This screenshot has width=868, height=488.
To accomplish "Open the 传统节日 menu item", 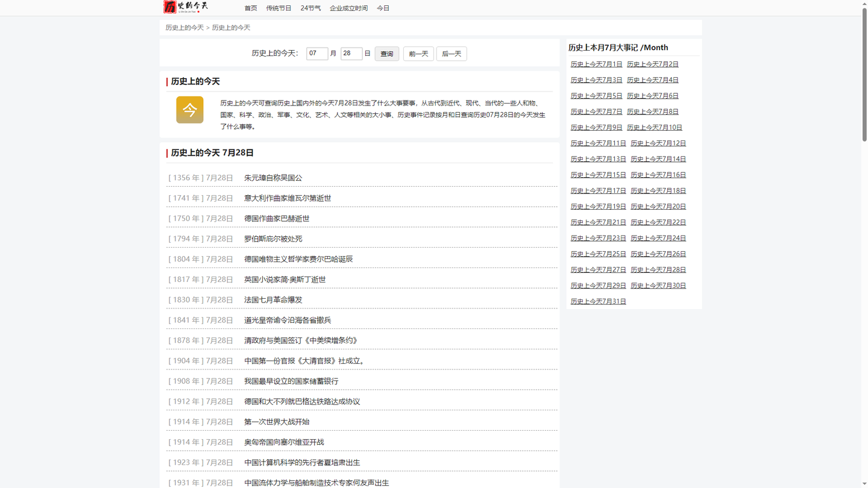I will pos(278,8).
